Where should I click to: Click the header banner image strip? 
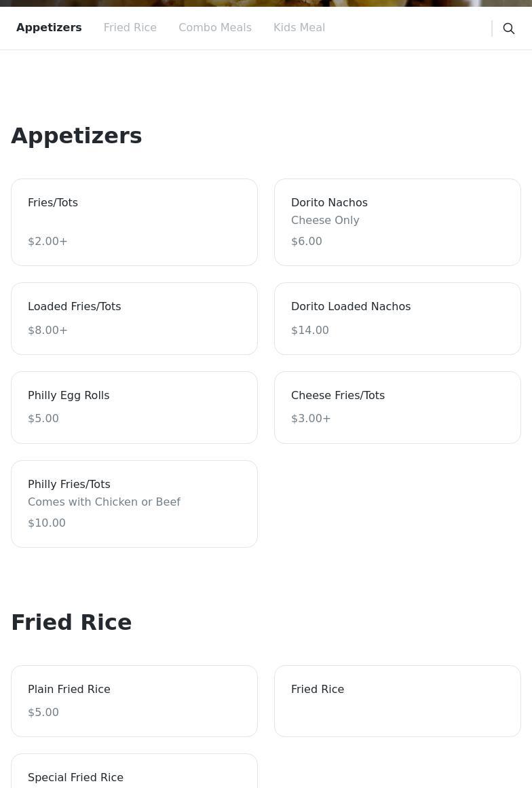(266, 3)
